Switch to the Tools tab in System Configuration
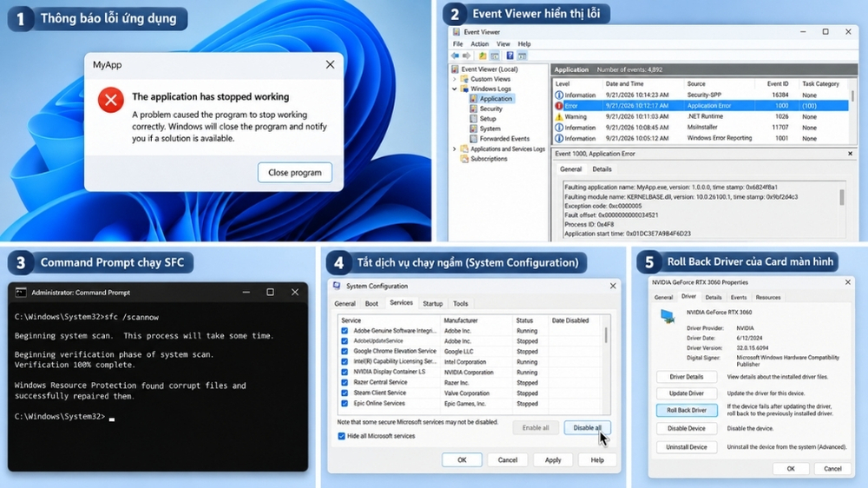The height and width of the screenshot is (488, 868). coord(461,304)
